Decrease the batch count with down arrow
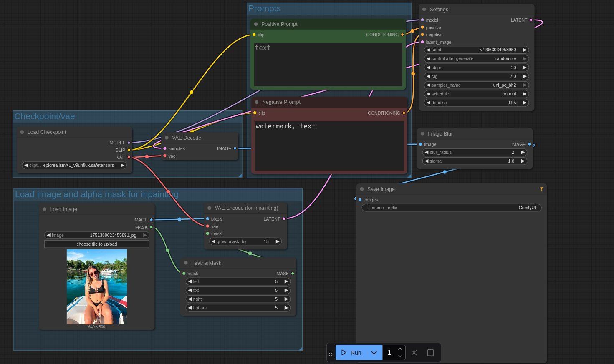The height and width of the screenshot is (364, 614). [x=400, y=356]
